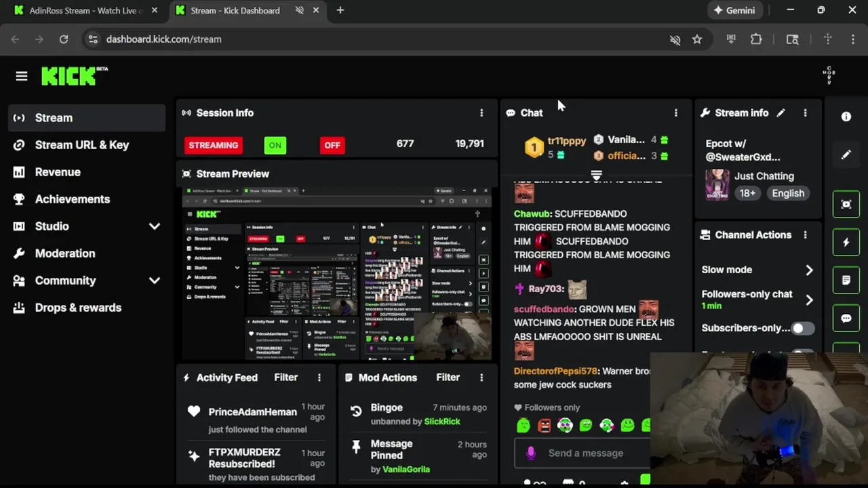The height and width of the screenshot is (488, 868).
Task: Click the right rail document list icon
Action: click(x=846, y=280)
